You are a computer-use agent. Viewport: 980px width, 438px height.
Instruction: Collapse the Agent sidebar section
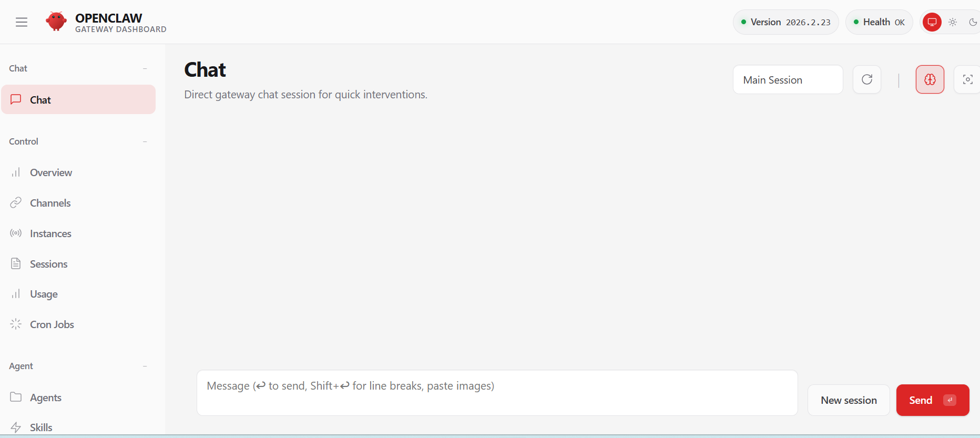pyautogui.click(x=145, y=366)
